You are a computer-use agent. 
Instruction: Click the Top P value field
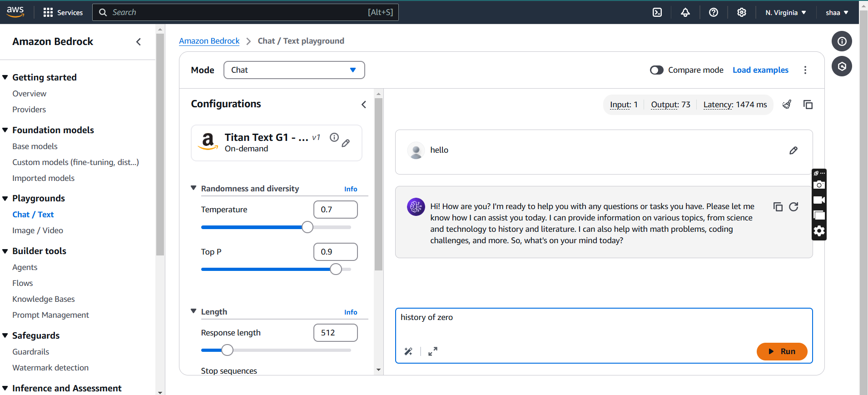[x=336, y=252]
